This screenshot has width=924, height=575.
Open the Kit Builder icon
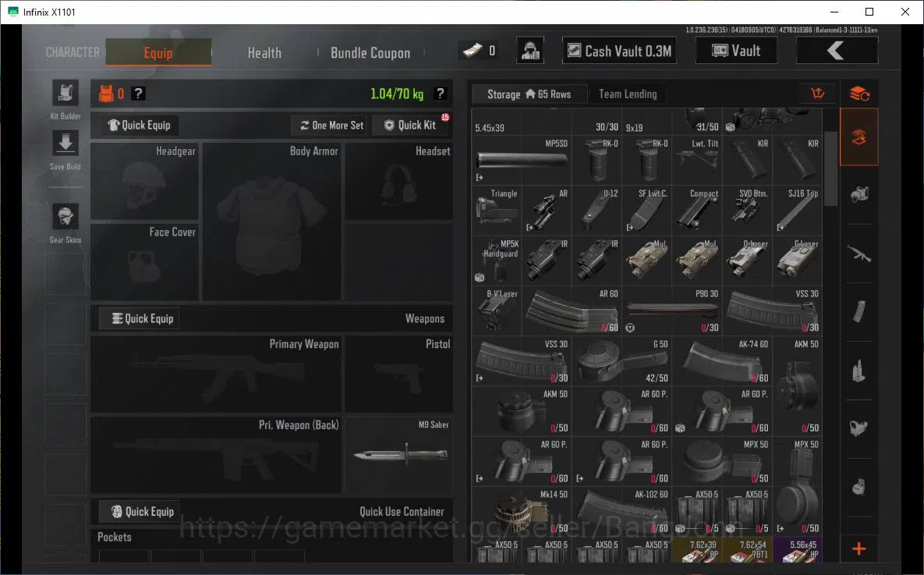[65, 93]
